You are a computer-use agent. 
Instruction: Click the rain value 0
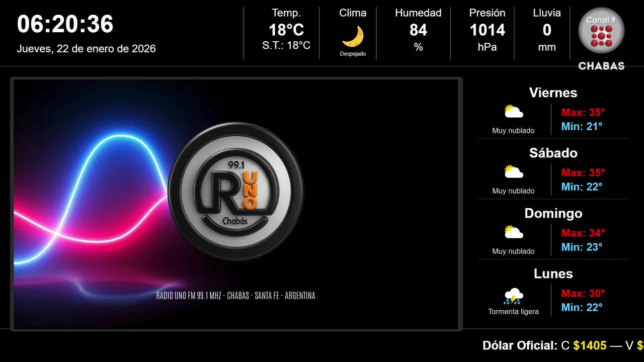547,30
